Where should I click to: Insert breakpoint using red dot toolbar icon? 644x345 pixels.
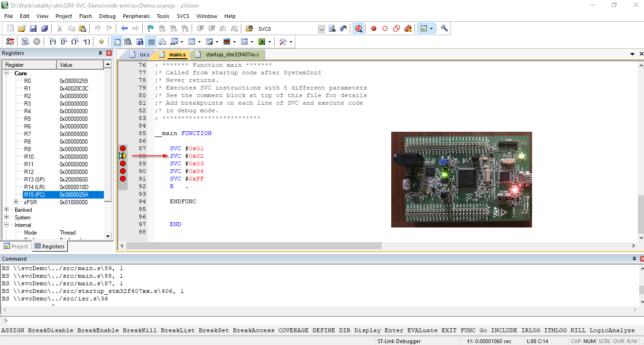(374, 28)
